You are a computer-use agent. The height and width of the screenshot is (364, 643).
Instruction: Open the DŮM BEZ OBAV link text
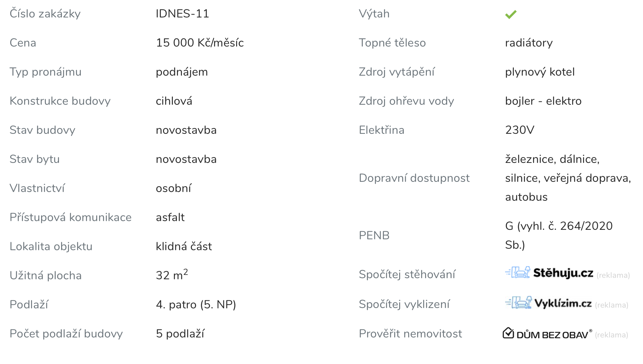pos(552,335)
